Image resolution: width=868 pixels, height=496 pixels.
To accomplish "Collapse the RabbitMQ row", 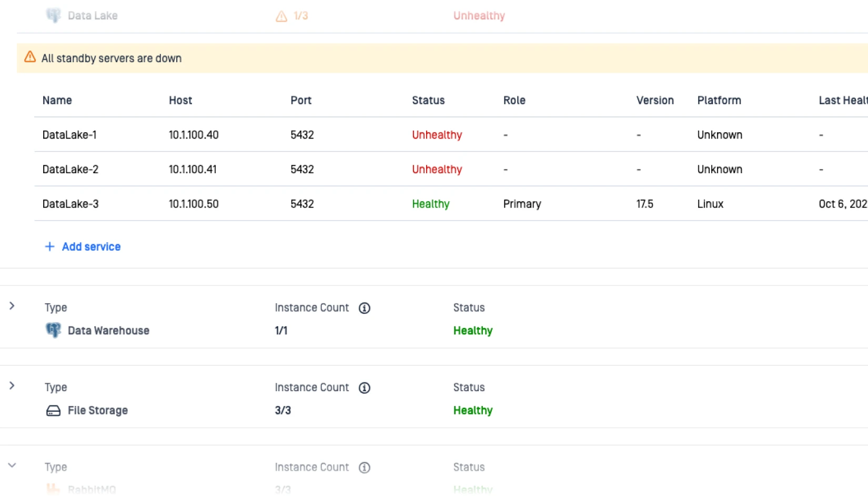I will [12, 465].
